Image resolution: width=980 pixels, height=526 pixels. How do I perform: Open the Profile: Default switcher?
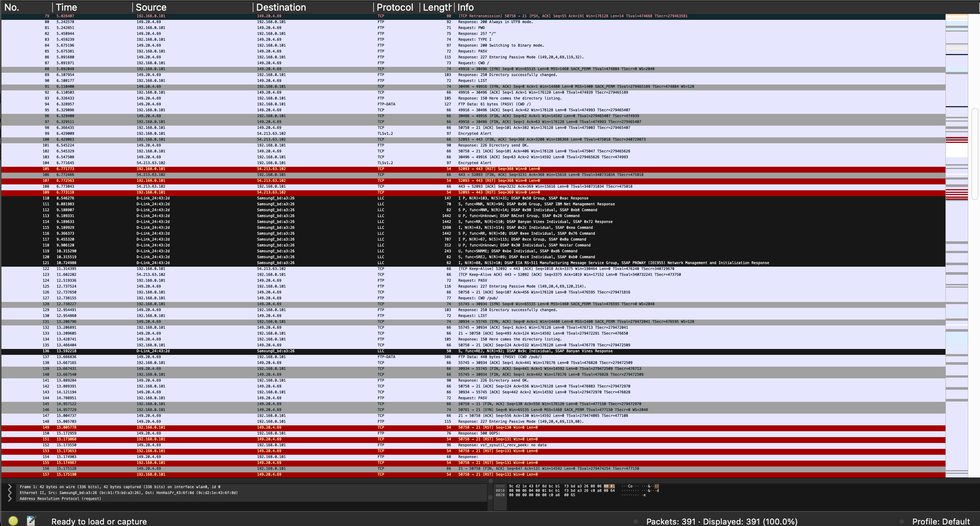click(x=942, y=521)
